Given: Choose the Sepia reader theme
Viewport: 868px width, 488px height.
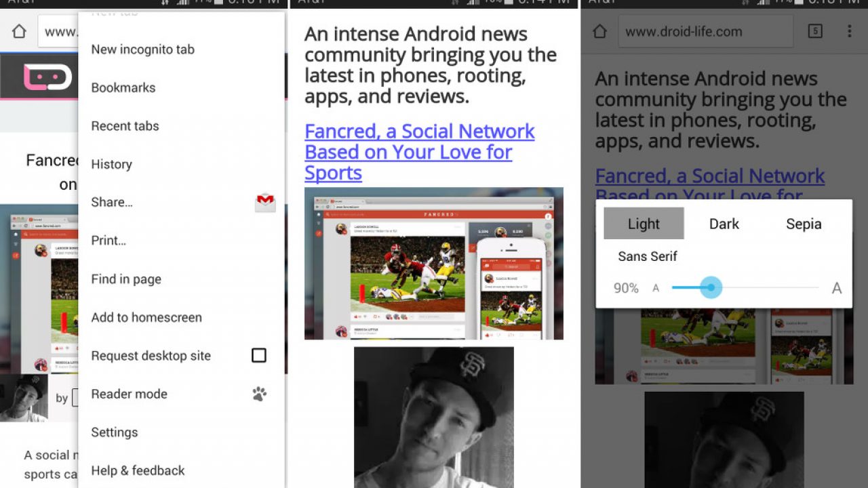Looking at the screenshot, I should click(x=804, y=224).
